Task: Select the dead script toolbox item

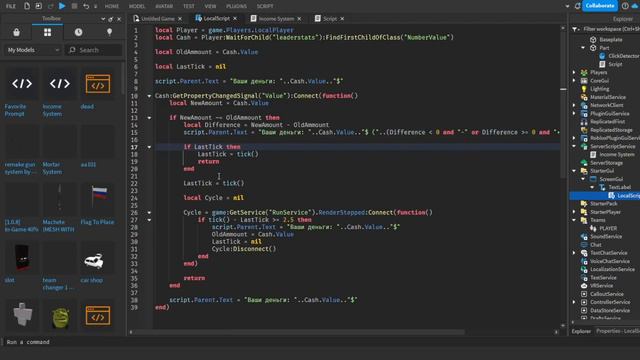Action: [x=98, y=84]
